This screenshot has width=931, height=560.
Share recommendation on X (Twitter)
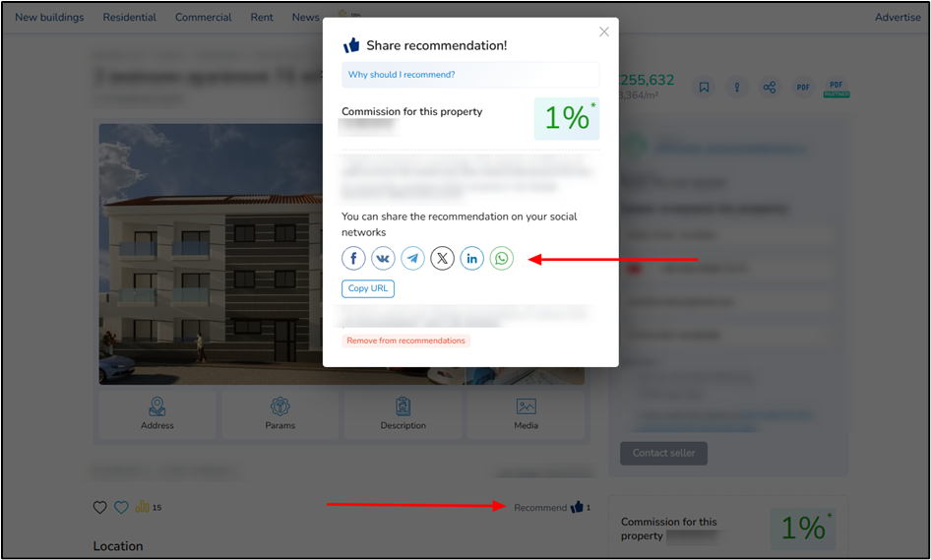[x=442, y=258]
